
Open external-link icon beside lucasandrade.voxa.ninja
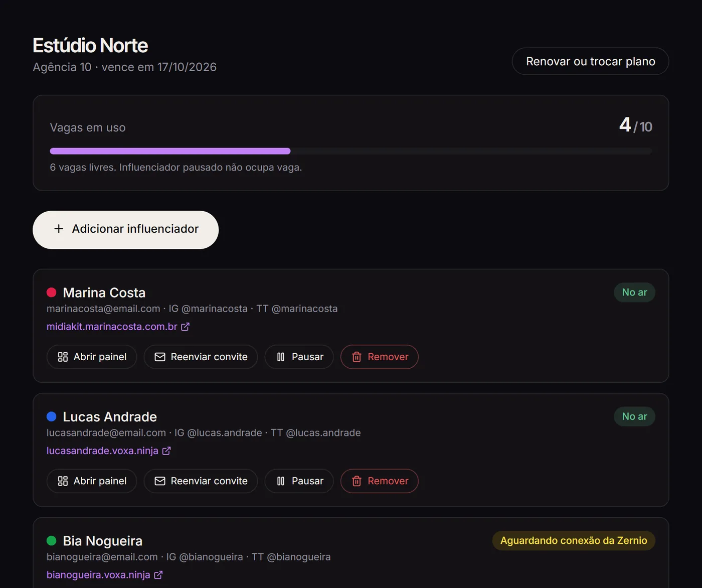166,451
